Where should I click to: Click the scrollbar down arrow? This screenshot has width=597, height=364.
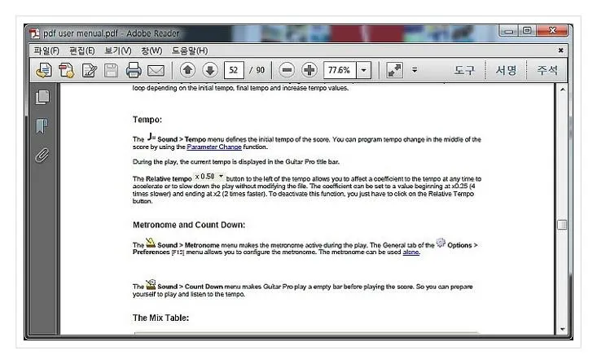pos(562,329)
